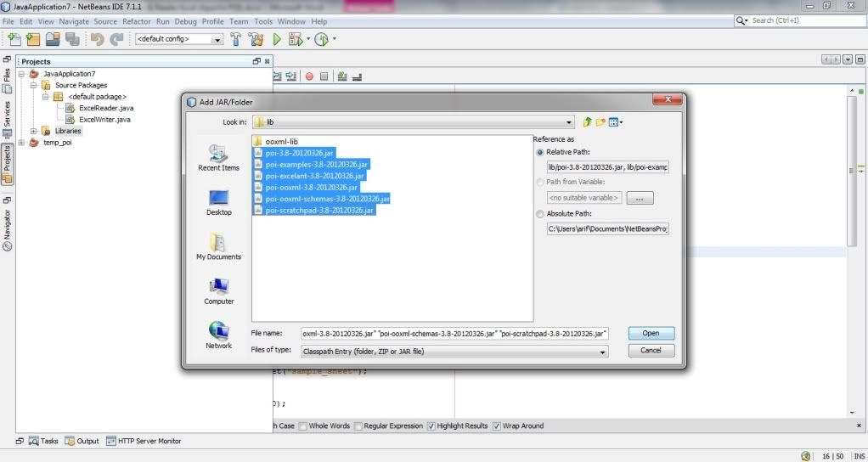This screenshot has width=868, height=462.
Task: Toggle the Wrap Around checkbox
Action: pyautogui.click(x=497, y=426)
